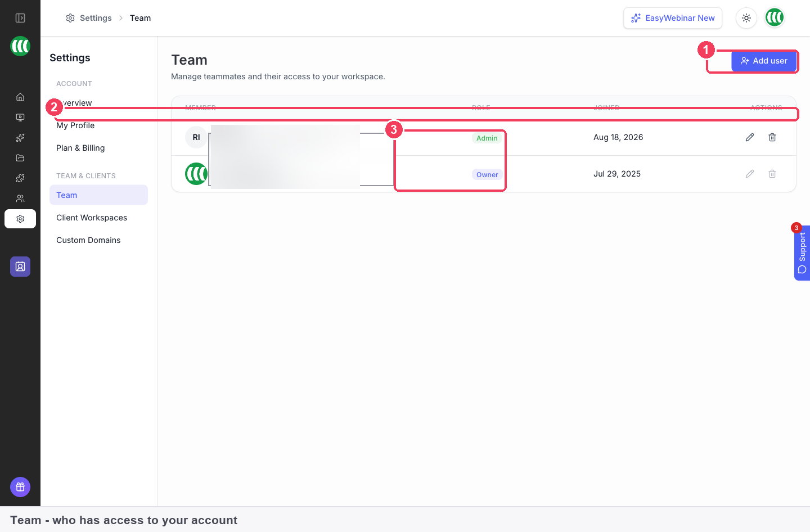Click the RI member avatar
This screenshot has height=532, width=810.
[196, 137]
